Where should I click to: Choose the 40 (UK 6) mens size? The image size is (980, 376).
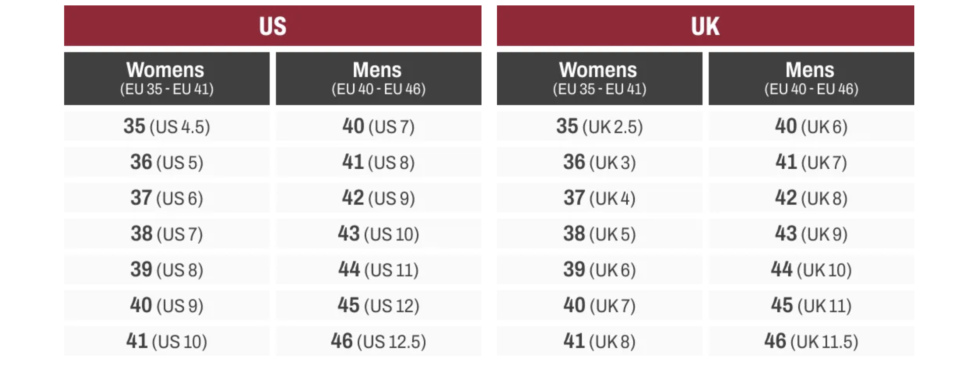tap(811, 126)
